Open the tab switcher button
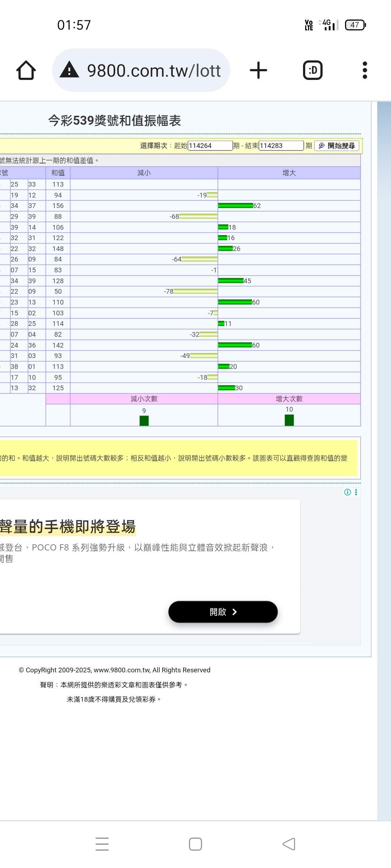Image resolution: width=391 pixels, height=868 pixels. point(312,70)
